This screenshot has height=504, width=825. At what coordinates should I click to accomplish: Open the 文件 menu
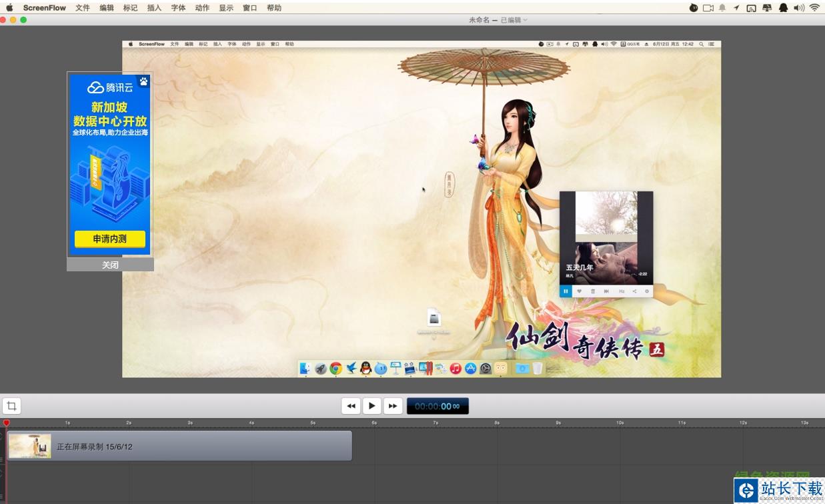(x=83, y=8)
